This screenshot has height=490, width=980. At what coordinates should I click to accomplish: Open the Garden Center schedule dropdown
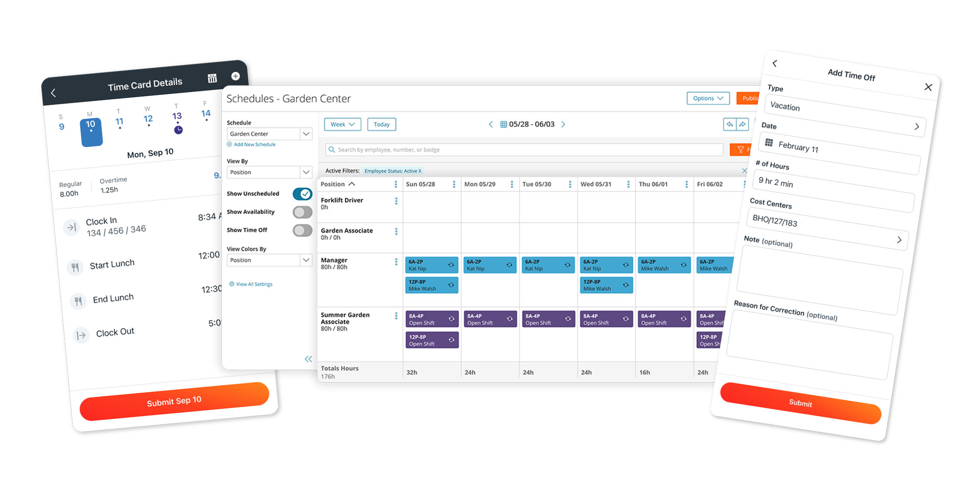click(x=269, y=134)
